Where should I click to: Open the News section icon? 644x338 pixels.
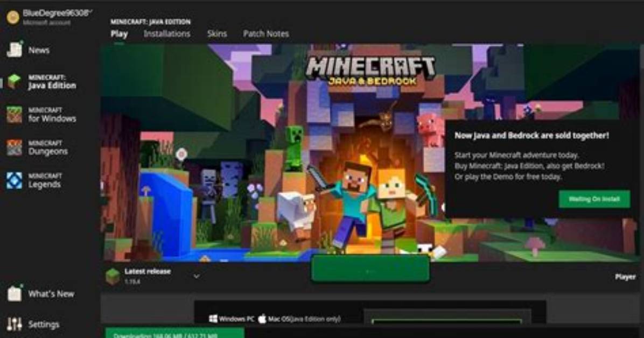click(x=15, y=50)
